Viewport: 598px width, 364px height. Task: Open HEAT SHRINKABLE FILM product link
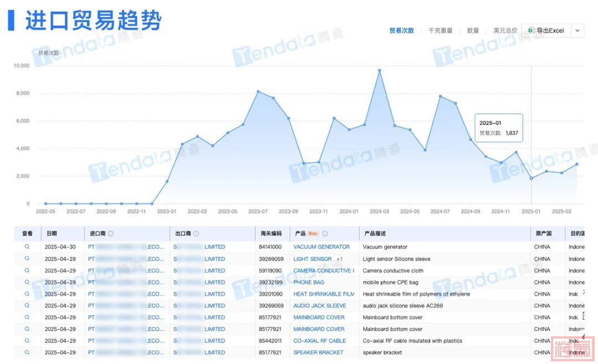[x=324, y=294]
